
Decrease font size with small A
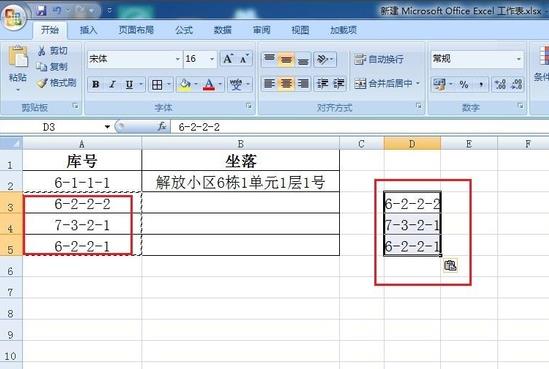coord(244,59)
